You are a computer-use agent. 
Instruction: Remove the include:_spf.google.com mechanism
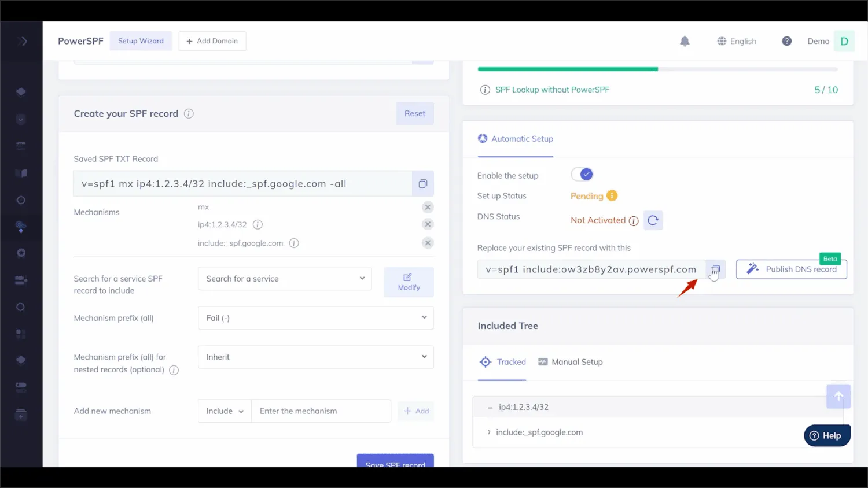click(428, 243)
